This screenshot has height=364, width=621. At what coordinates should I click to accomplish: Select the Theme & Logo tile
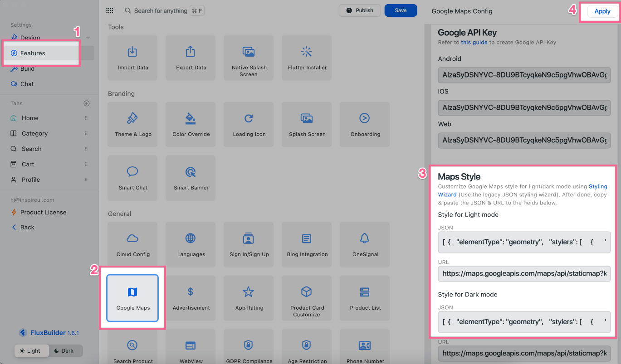(132, 124)
